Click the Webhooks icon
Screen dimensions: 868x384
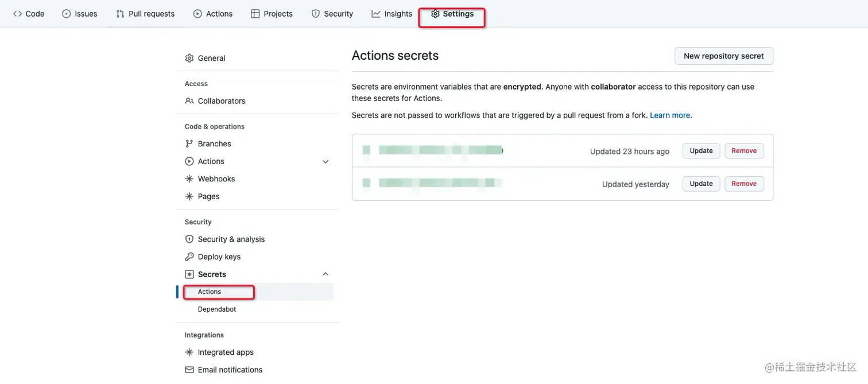(x=189, y=179)
